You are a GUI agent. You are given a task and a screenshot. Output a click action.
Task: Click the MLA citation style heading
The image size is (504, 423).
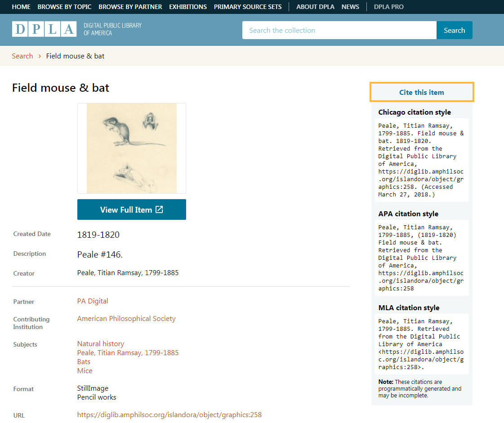coord(409,307)
